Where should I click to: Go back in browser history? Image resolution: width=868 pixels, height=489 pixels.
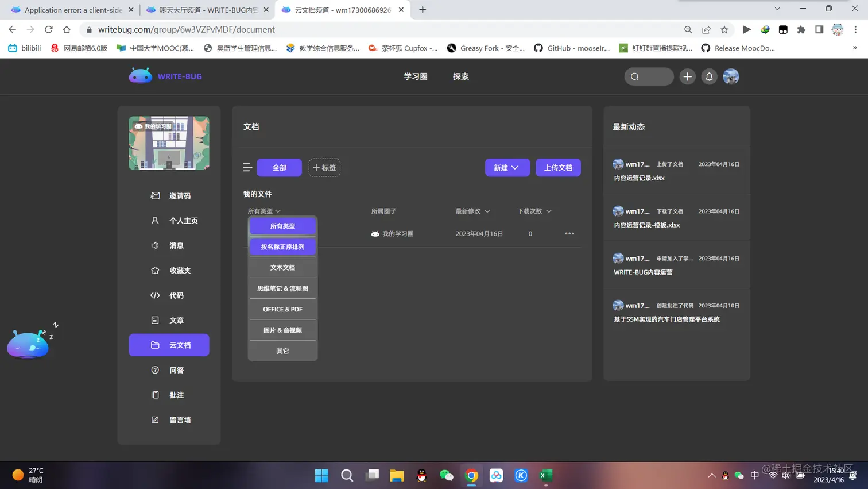point(12,29)
